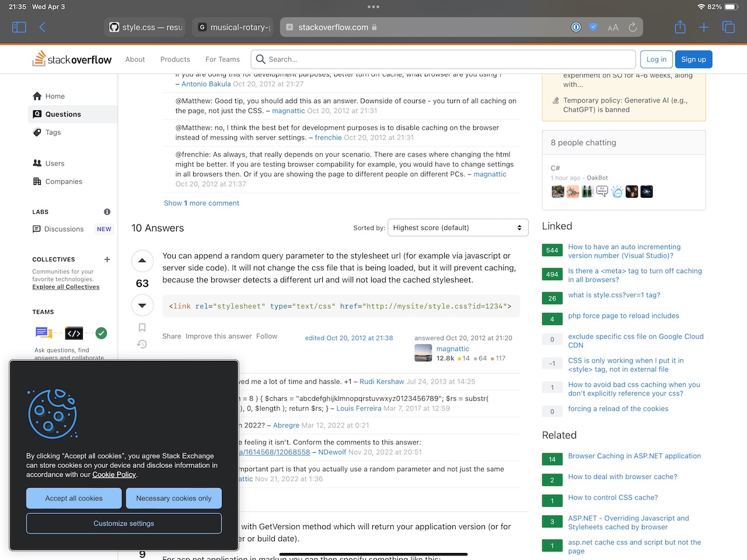Screen dimensions: 747x560
Task: Show answer activity history icon
Action: [142, 344]
